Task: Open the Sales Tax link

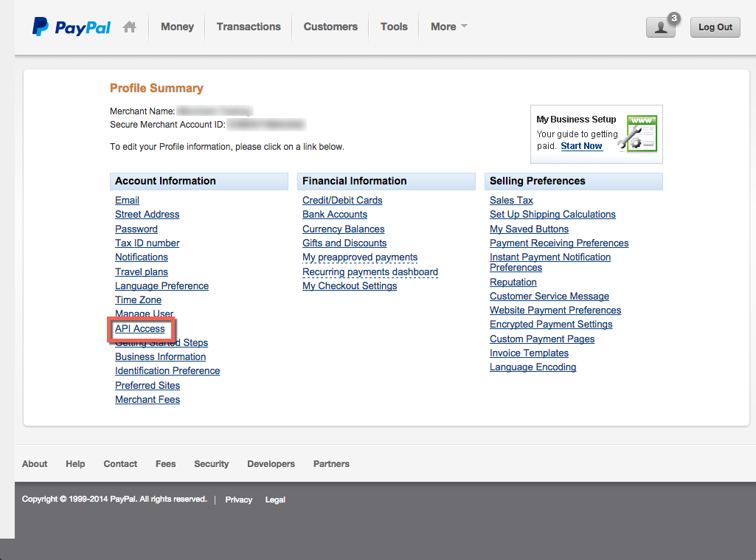Action: coord(511,200)
